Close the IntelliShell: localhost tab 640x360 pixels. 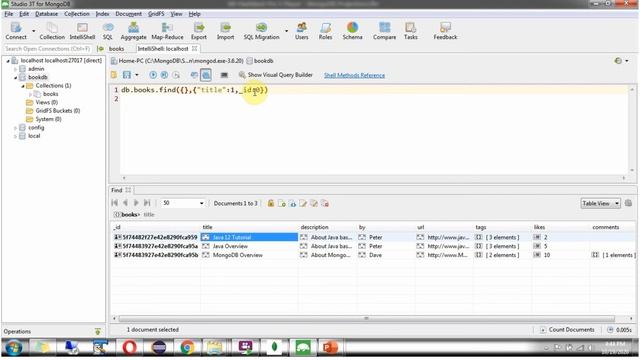[195, 49]
